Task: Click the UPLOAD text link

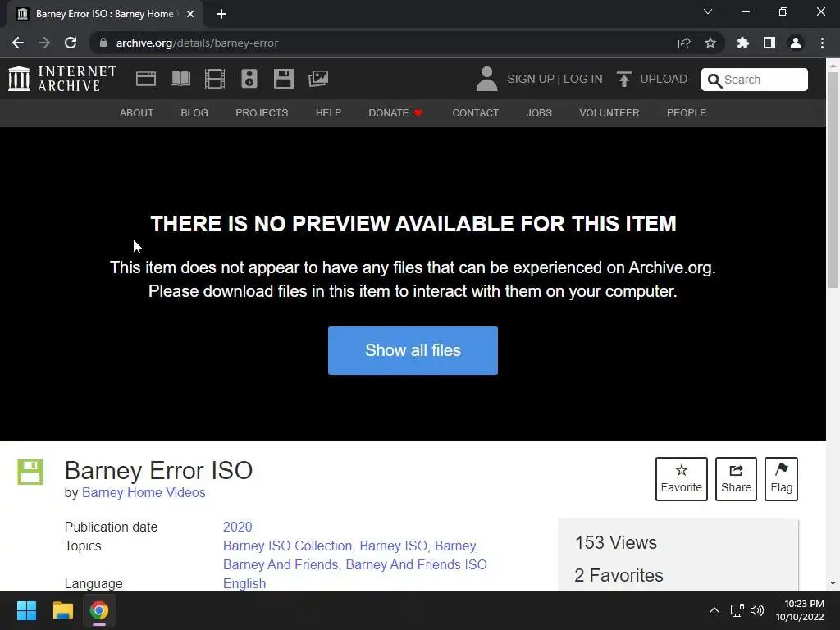Action: (x=664, y=79)
